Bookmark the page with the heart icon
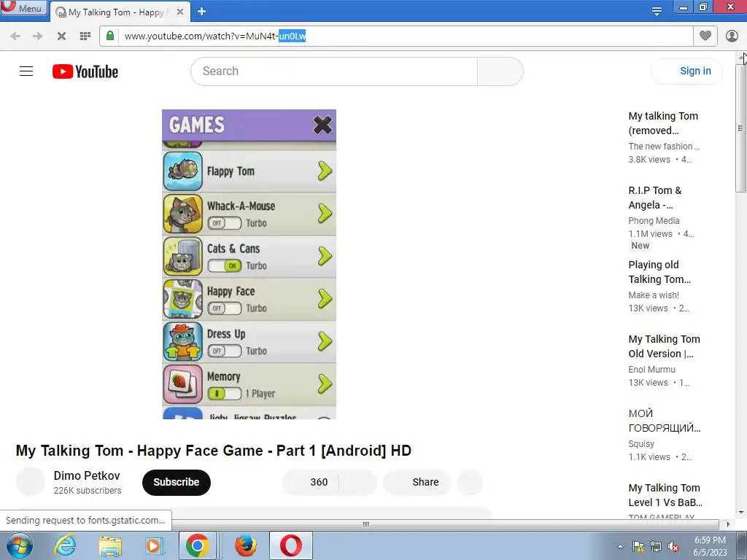The height and width of the screenshot is (560, 747). click(705, 36)
